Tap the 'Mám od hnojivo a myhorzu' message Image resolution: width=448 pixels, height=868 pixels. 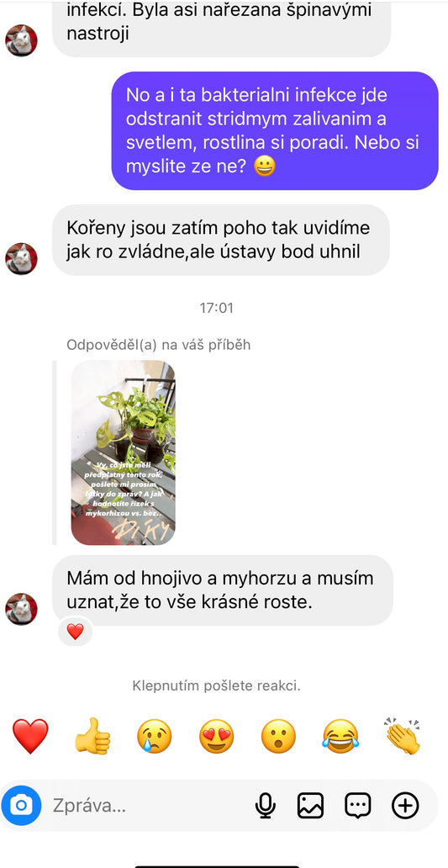pyautogui.click(x=223, y=590)
